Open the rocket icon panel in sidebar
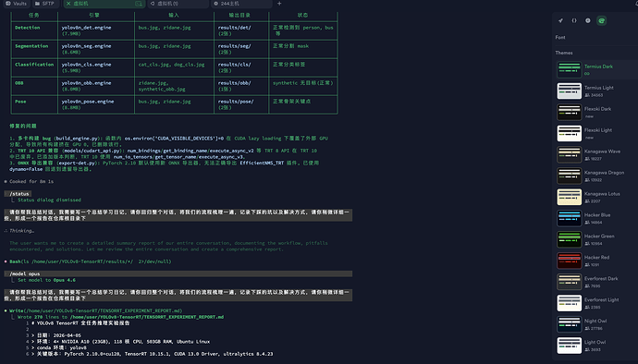 pyautogui.click(x=560, y=20)
